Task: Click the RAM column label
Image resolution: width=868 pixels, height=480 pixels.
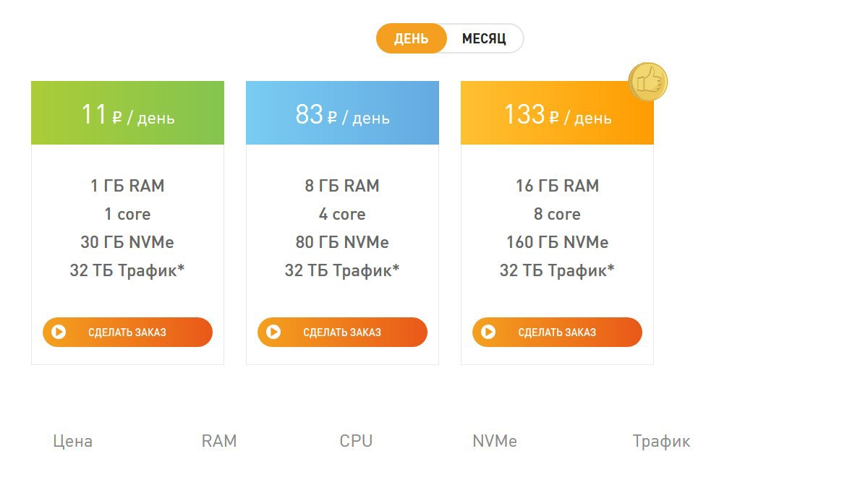Action: 219,441
